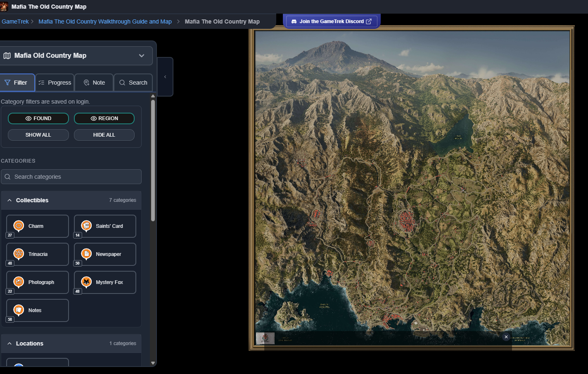Click the Saints' Card count badge "14"

(78, 235)
